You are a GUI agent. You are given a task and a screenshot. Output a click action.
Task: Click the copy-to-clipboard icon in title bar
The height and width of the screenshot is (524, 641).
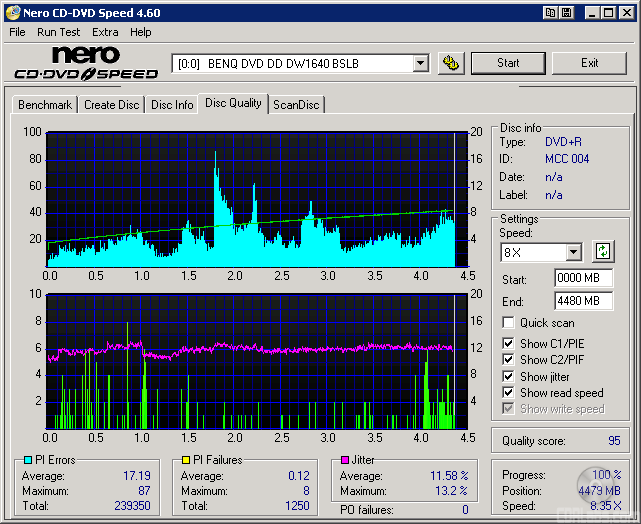(551, 13)
